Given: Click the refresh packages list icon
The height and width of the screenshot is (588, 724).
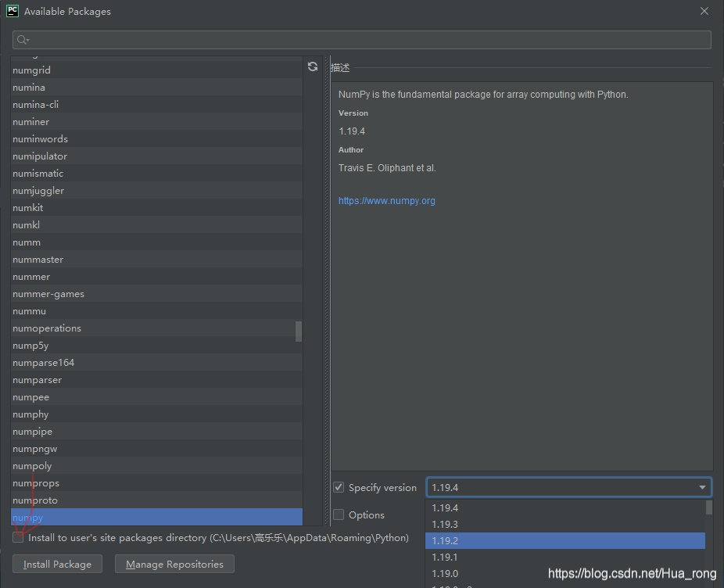Looking at the screenshot, I should [313, 67].
